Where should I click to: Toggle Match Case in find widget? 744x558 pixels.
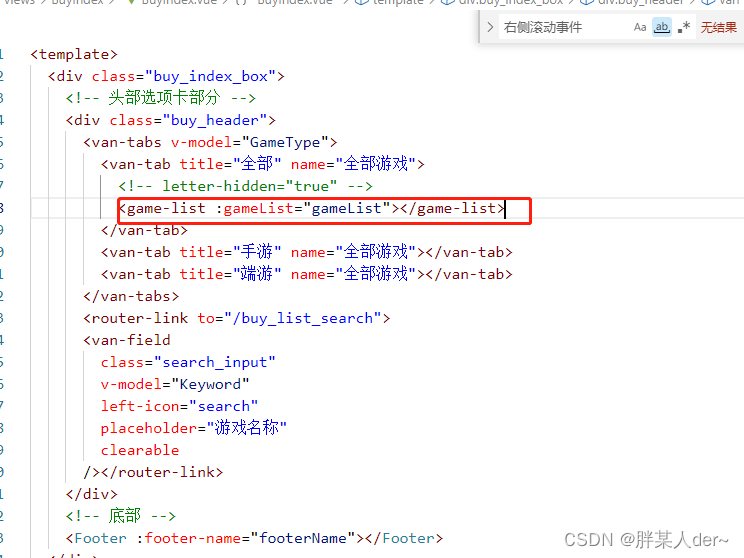[x=640, y=28]
